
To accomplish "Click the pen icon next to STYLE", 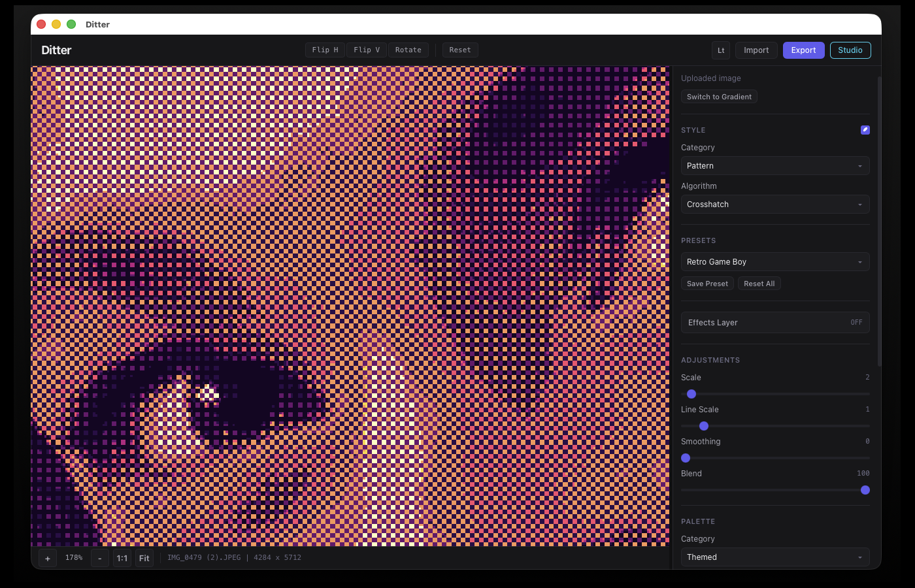I will [x=865, y=130].
